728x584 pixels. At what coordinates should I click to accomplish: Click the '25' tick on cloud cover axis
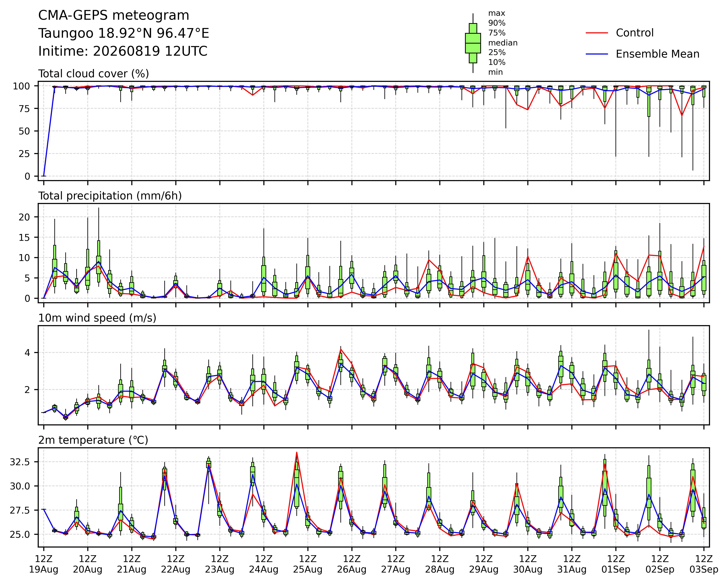pyautogui.click(x=25, y=154)
